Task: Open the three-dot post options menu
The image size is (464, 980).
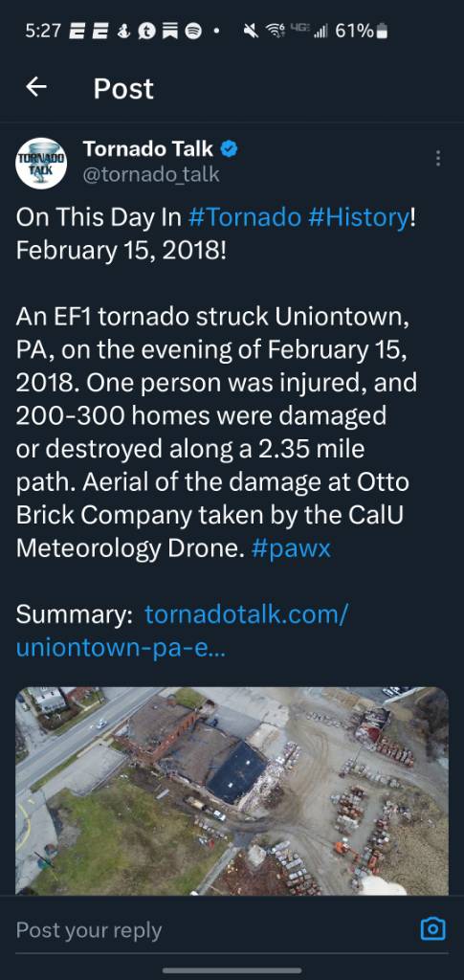Action: [x=438, y=158]
